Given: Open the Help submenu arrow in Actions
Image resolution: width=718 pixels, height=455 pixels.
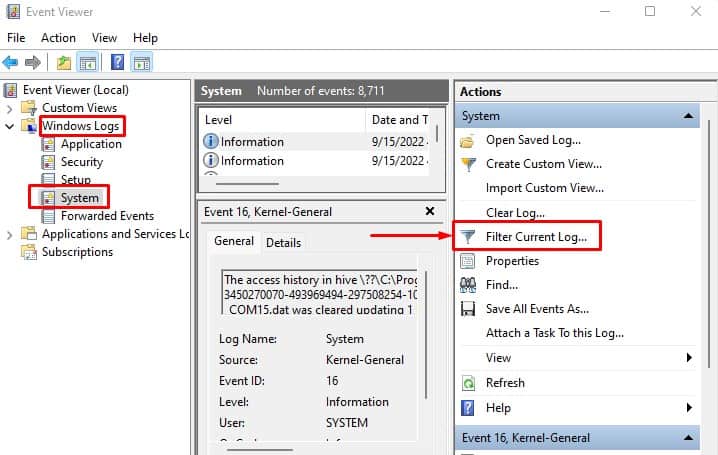Looking at the screenshot, I should [x=689, y=407].
